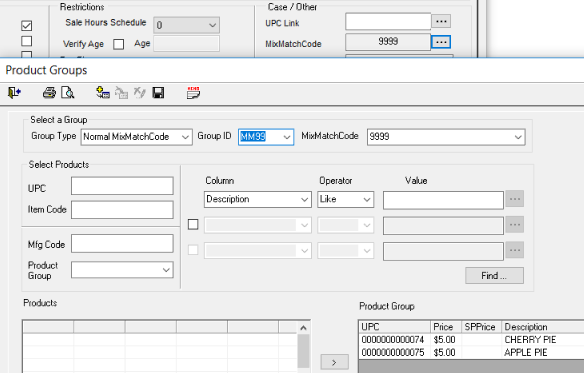
Task: Click the UPC input field in Select Products
Action: 122,186
